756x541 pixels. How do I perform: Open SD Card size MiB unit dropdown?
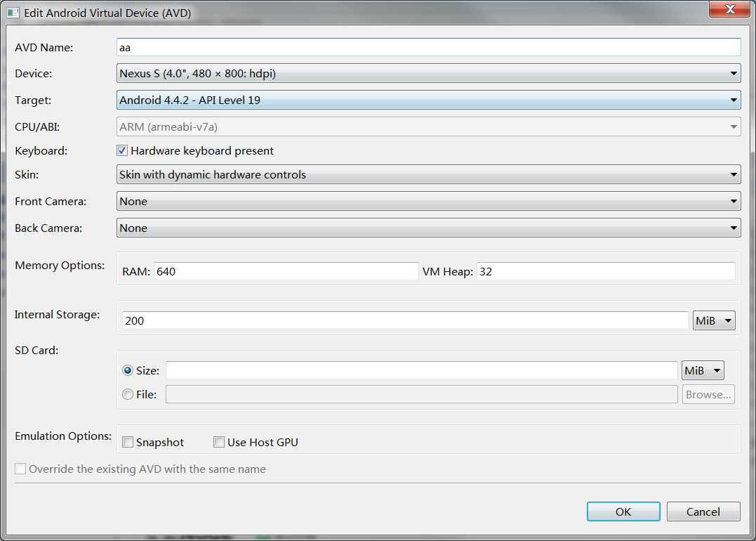click(703, 370)
